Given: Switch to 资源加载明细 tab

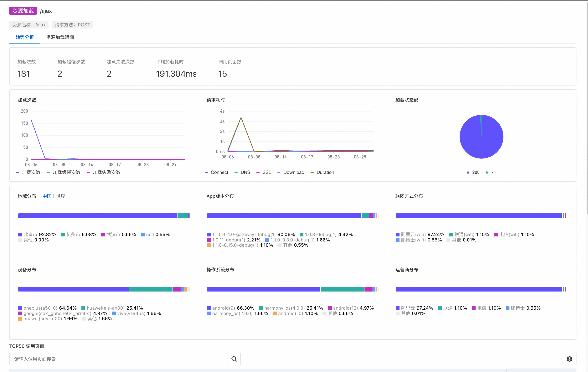Looking at the screenshot, I should pos(60,37).
